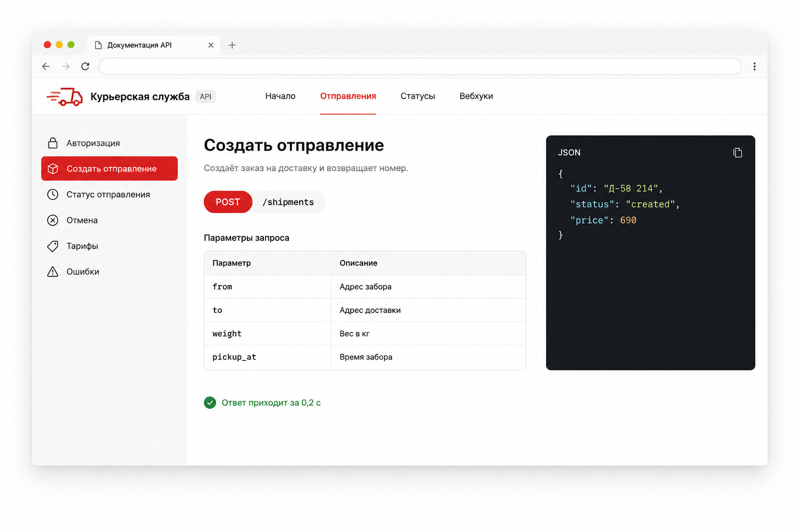Click the circled X icon for Отмена
This screenshot has height=532, width=798.
point(52,220)
